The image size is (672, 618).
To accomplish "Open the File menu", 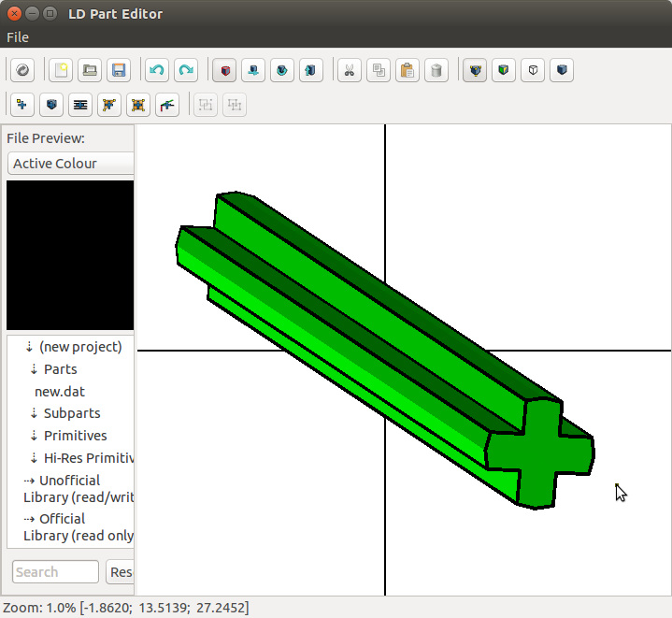I will [18, 37].
